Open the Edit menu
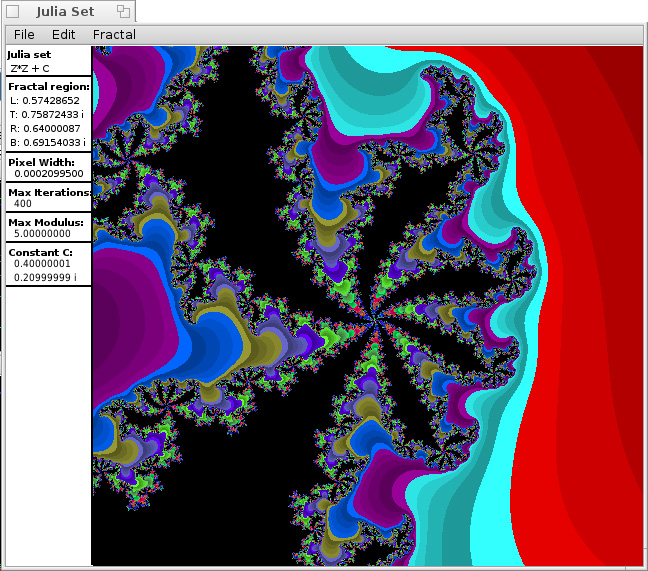Viewport: 648px width, 571px height. (x=64, y=35)
